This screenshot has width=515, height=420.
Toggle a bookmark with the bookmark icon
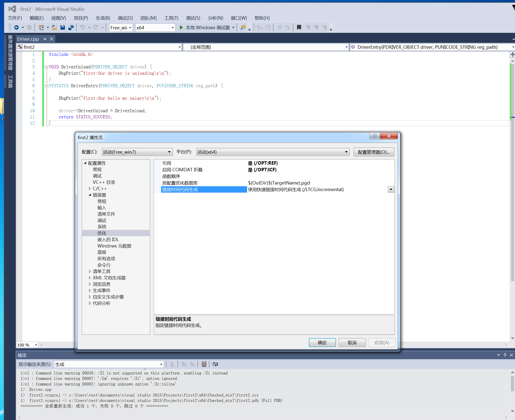tap(299, 27)
